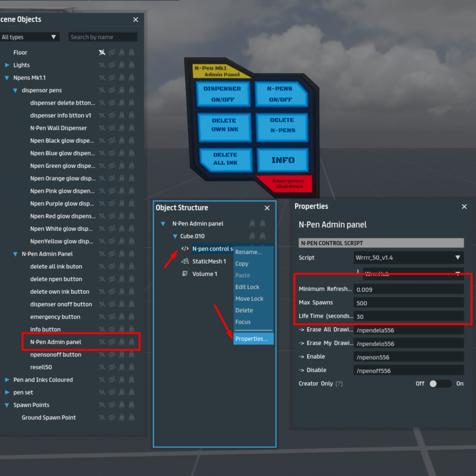476x476 pixels.
Task: Choose Properties... from the context menu
Action: [x=251, y=339]
